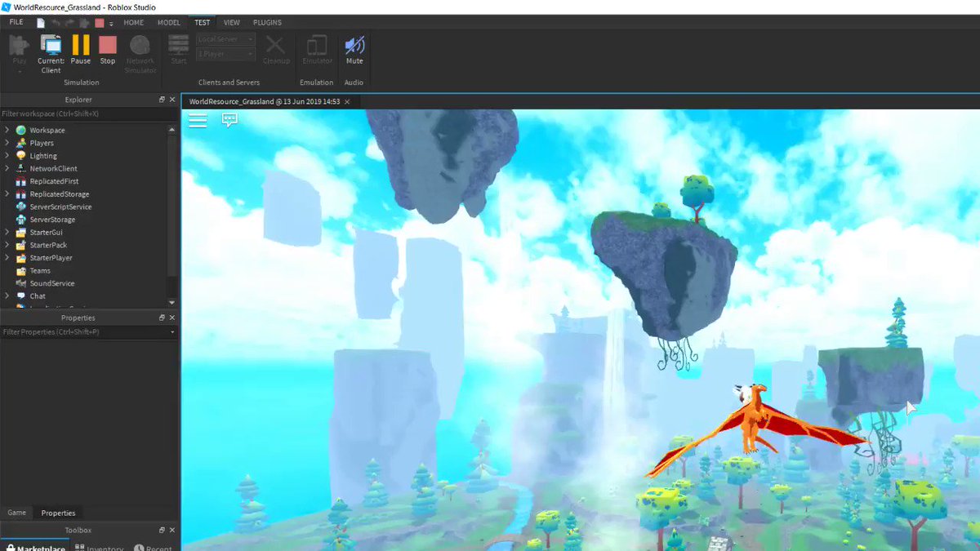
Task: Click the ServerScriptService icon
Action: [x=21, y=207]
